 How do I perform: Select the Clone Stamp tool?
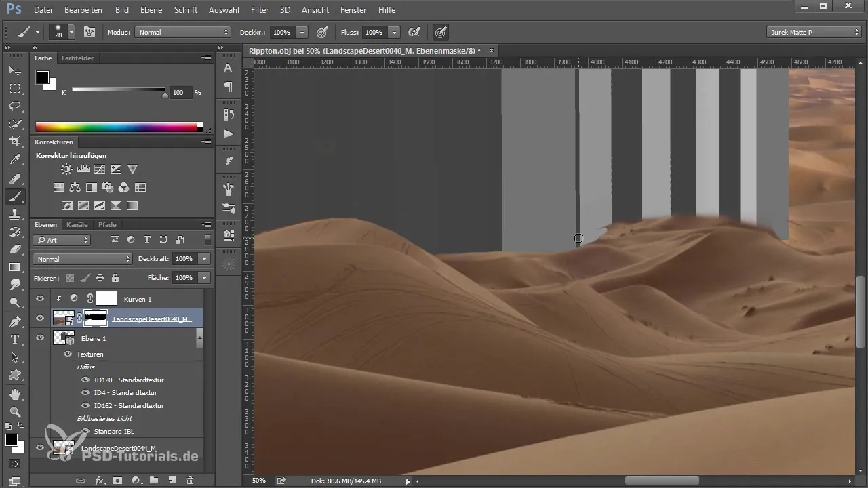click(15, 214)
